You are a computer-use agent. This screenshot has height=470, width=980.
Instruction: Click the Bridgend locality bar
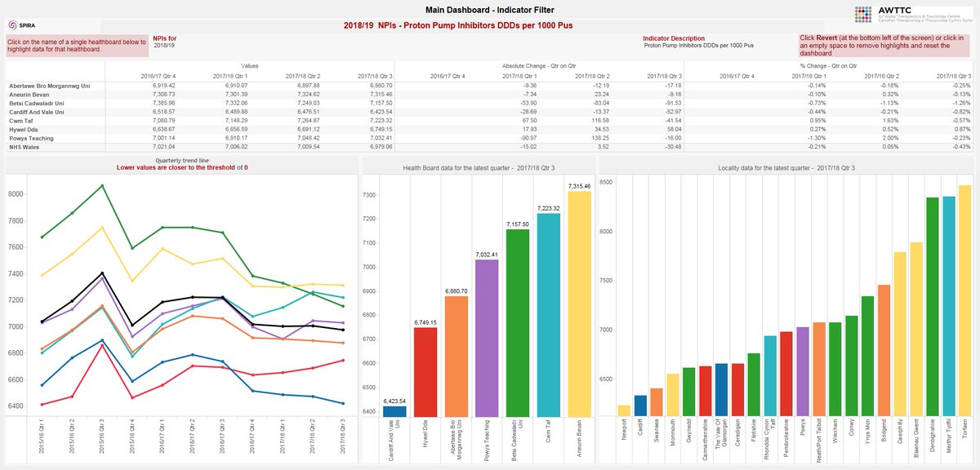884,351
